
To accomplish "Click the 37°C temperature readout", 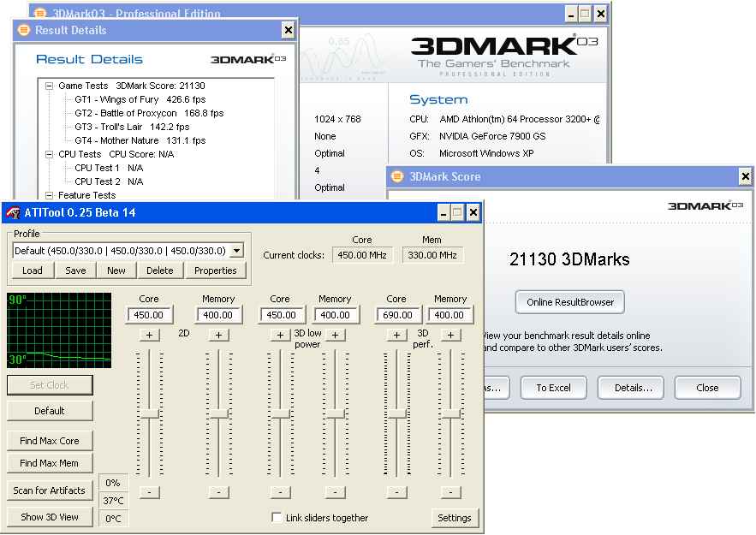I will (113, 501).
